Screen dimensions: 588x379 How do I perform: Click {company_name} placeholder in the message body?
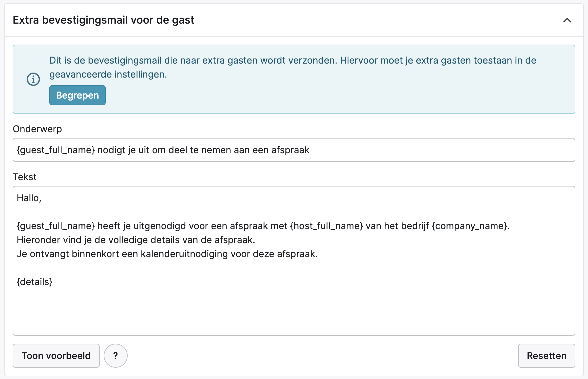(x=469, y=226)
